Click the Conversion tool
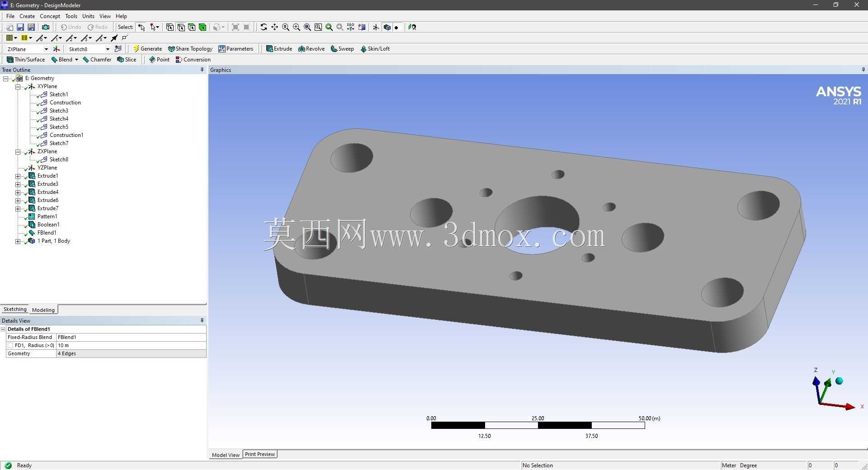Image resolution: width=868 pixels, height=470 pixels. click(x=193, y=60)
